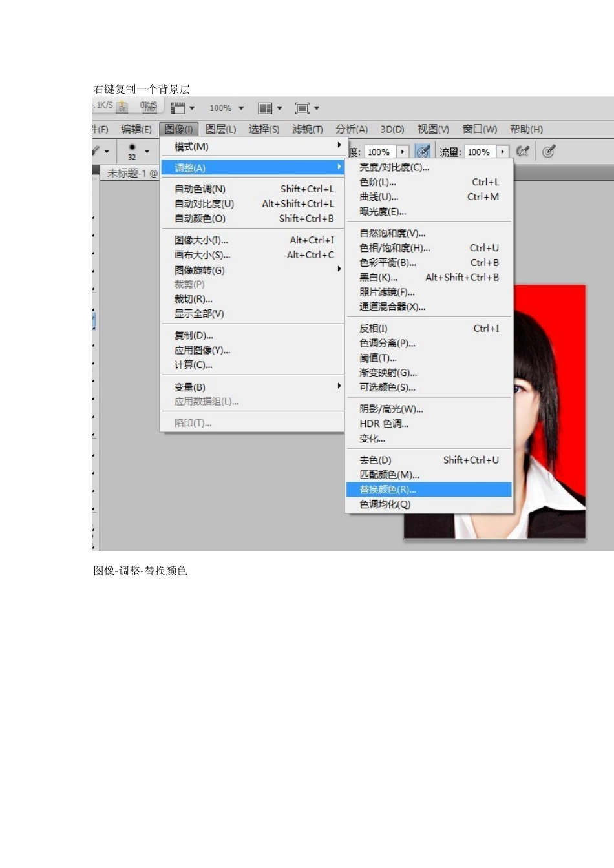This screenshot has height=868, width=614.
Task: Open 色彩平衡(B)... adjustment
Action: coord(429,263)
